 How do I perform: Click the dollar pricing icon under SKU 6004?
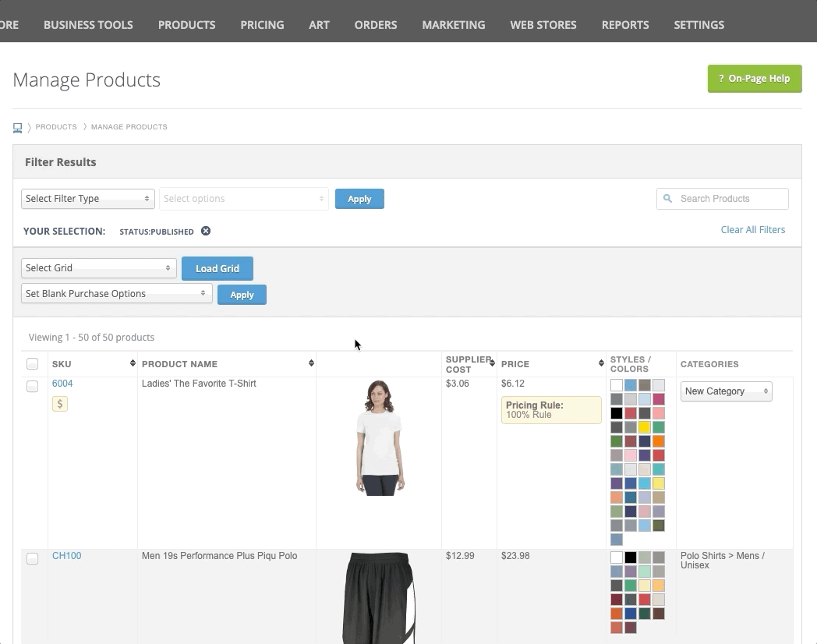[60, 403]
